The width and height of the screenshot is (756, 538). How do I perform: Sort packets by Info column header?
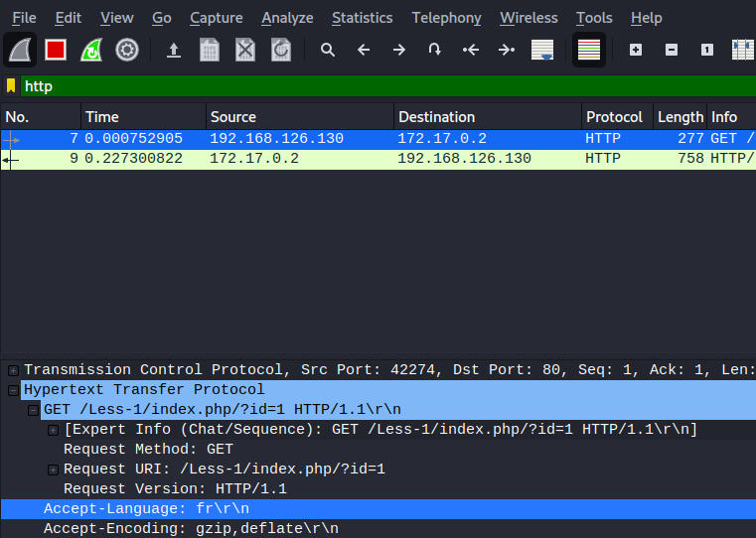pyautogui.click(x=731, y=117)
